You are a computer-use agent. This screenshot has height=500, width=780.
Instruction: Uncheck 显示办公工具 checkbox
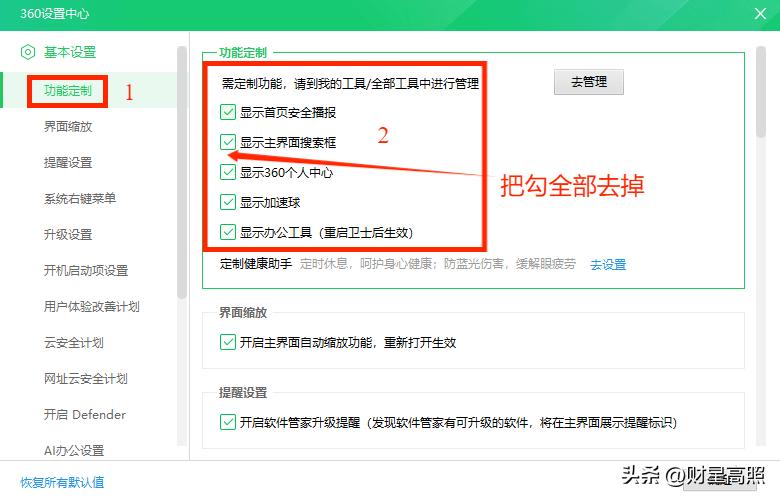coord(228,232)
